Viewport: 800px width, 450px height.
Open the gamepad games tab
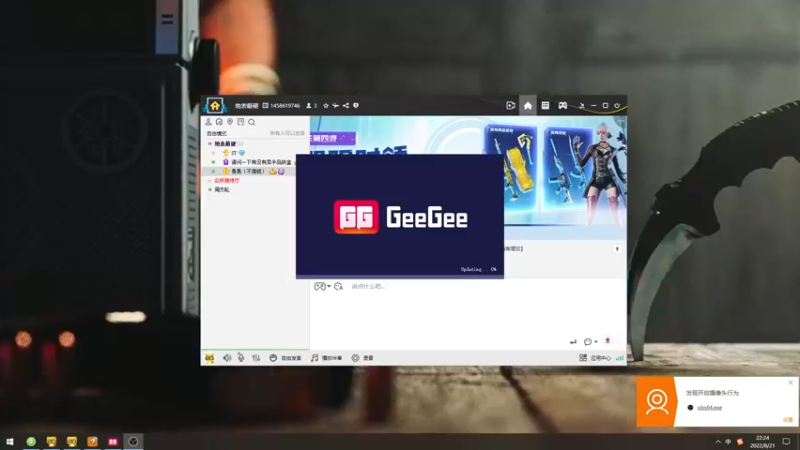click(562, 106)
